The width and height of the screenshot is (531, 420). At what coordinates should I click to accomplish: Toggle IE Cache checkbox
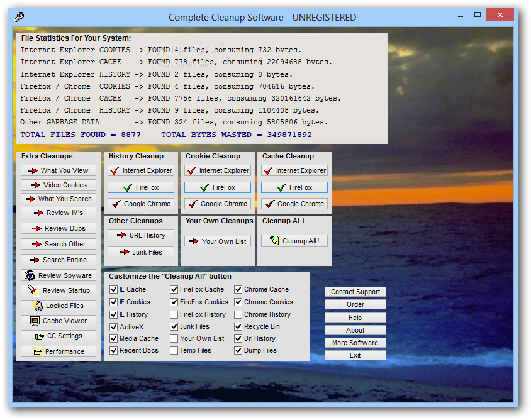[114, 289]
